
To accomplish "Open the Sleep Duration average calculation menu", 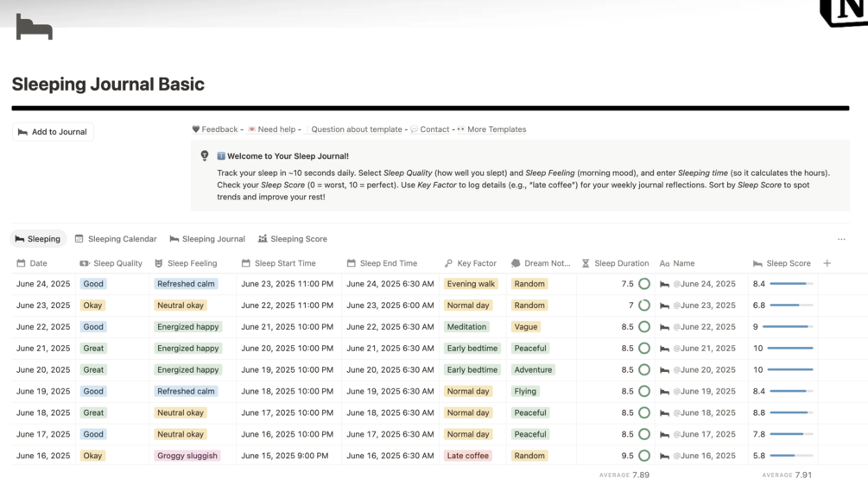I will point(624,475).
